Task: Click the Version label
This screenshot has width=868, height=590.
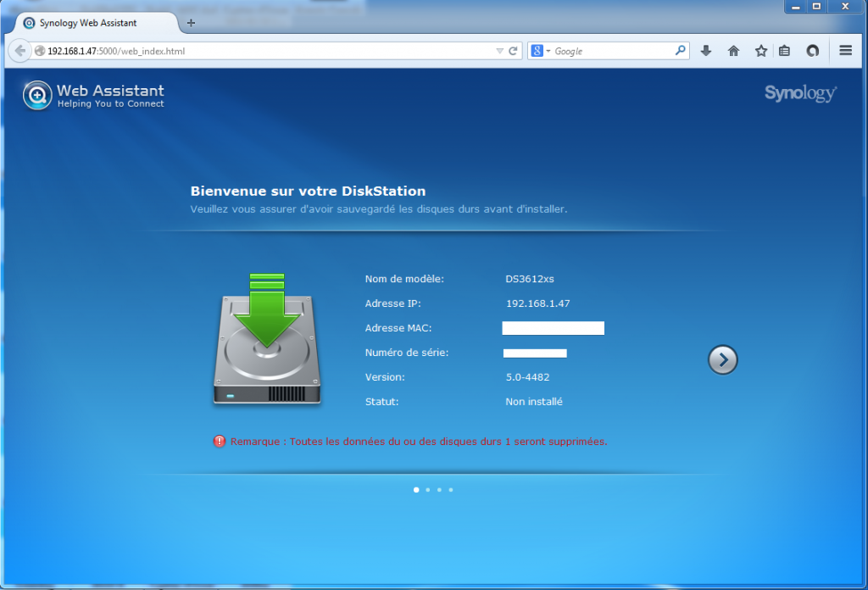Action: (385, 377)
